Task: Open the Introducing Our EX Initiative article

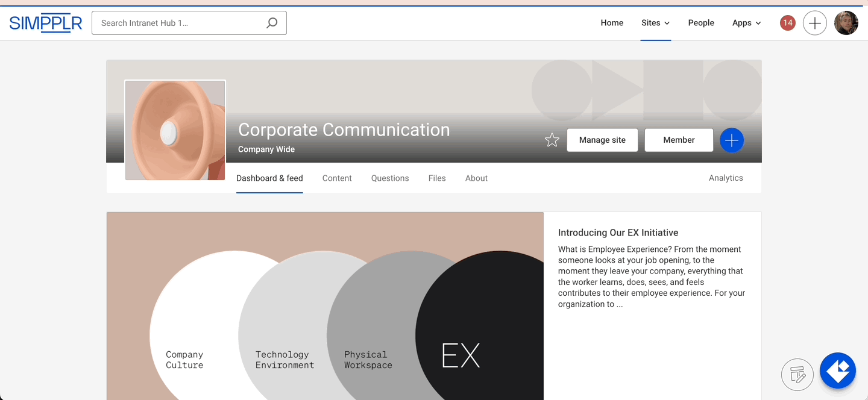Action: (x=618, y=232)
